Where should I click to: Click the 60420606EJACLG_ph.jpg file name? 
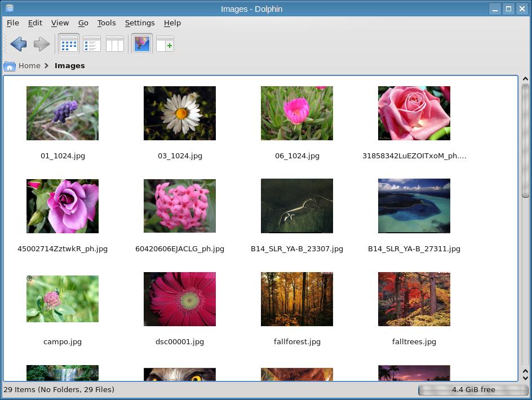pyautogui.click(x=180, y=248)
